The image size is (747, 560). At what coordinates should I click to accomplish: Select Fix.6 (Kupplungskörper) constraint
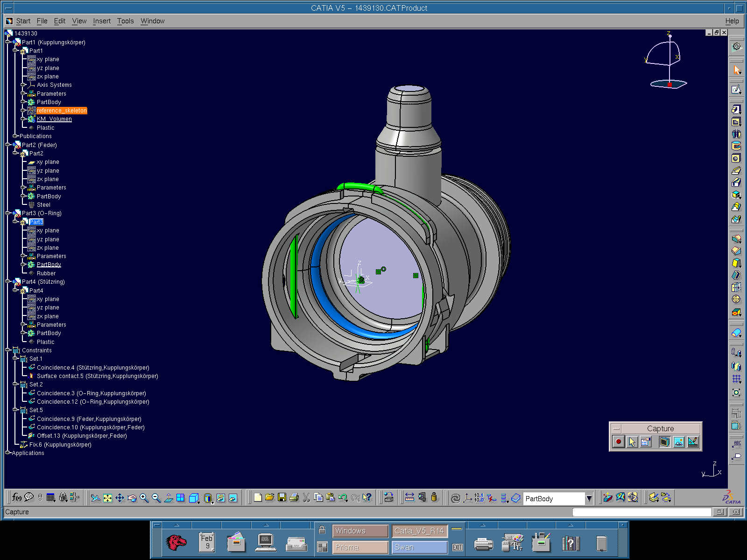(60, 445)
